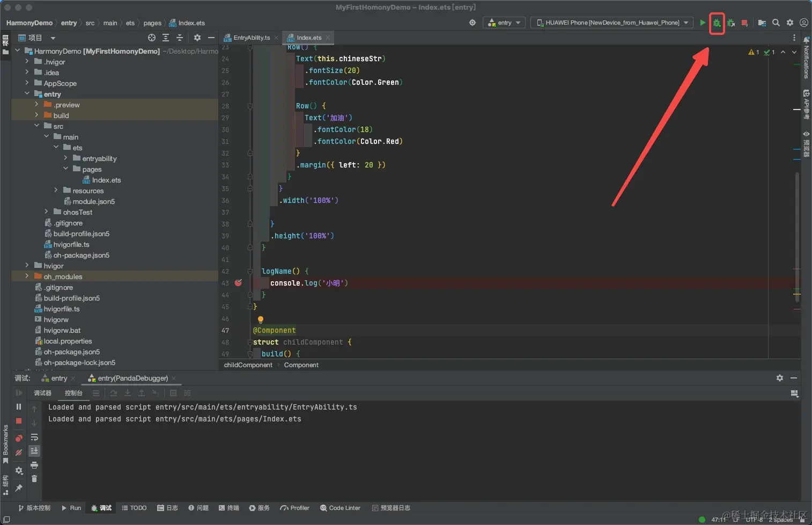The width and height of the screenshot is (812, 525).
Task: Open Profiler tool window
Action: [294, 508]
